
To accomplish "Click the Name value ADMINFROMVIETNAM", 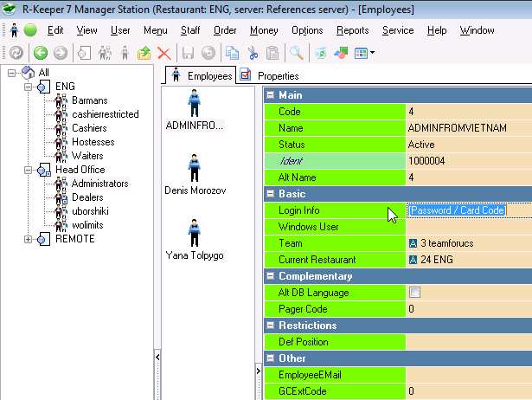I will 458,128.
